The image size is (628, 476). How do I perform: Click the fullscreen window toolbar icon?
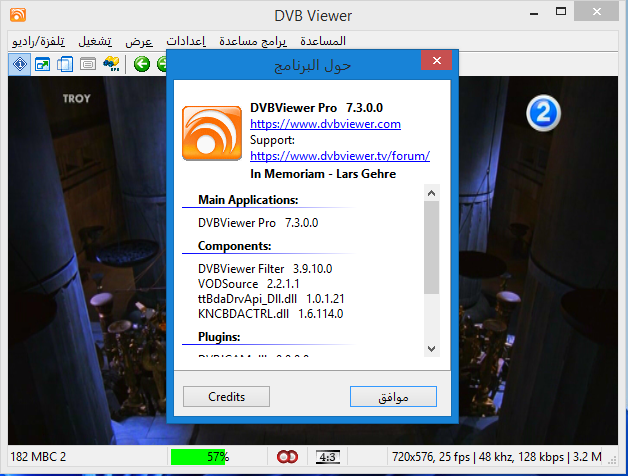coord(42,64)
